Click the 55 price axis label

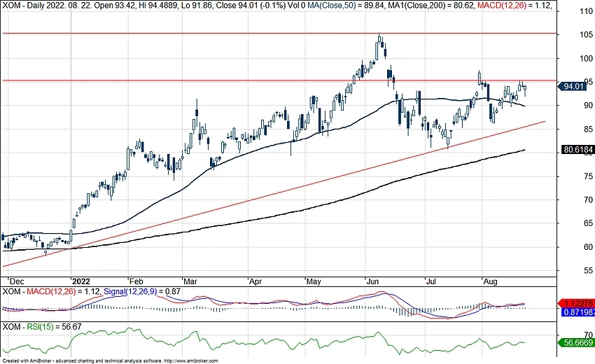click(x=588, y=271)
